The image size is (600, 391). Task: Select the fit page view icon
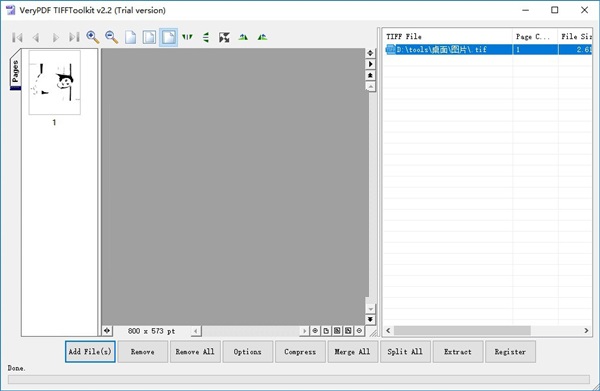pos(149,37)
